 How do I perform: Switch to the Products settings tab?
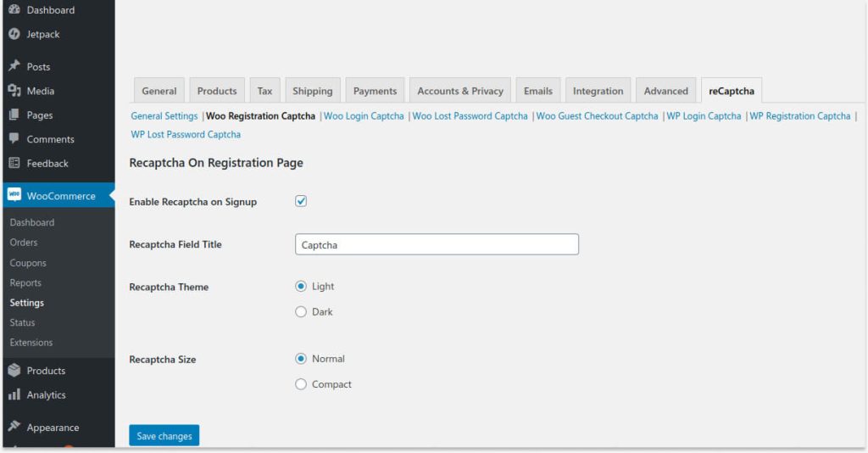[x=217, y=91]
